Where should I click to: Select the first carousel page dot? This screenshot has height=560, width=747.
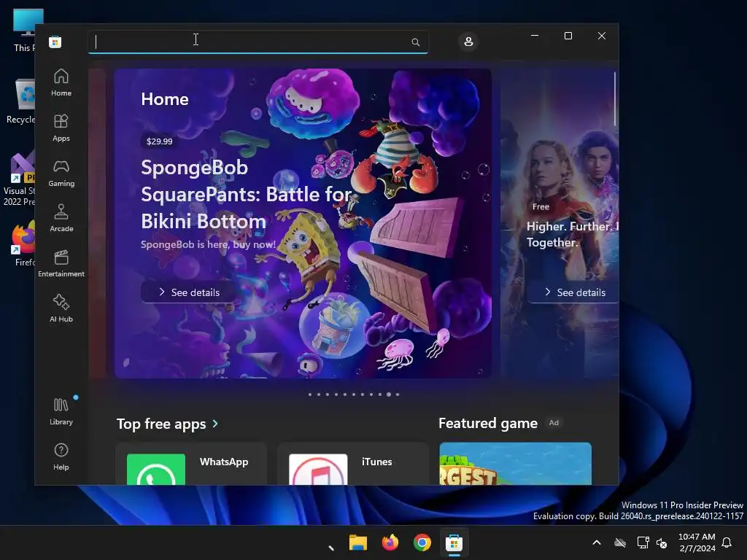click(310, 394)
